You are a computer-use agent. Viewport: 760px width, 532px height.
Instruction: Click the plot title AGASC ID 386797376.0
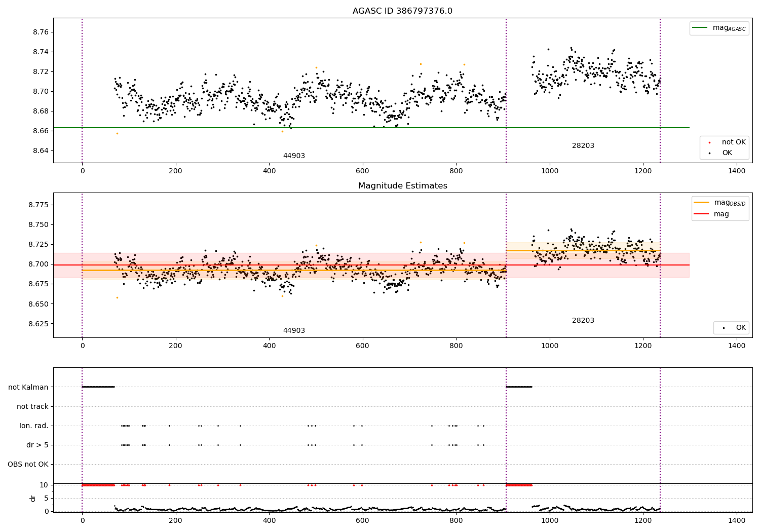pos(402,11)
